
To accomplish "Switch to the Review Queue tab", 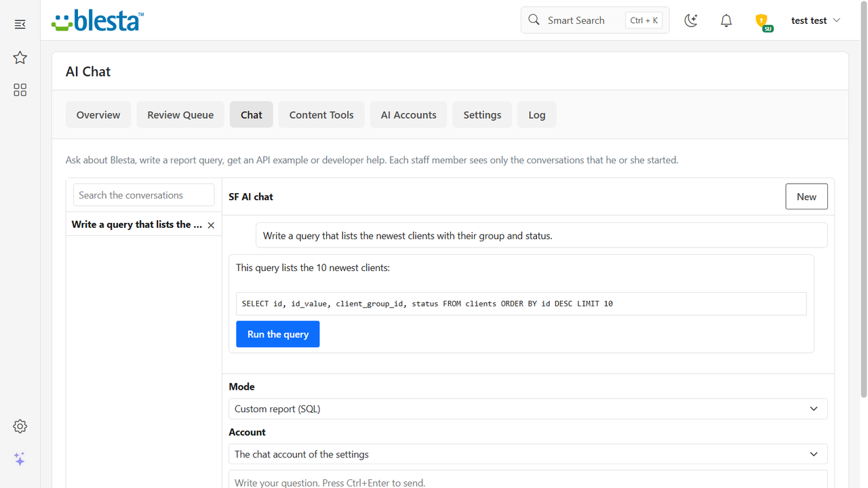I will [x=180, y=115].
